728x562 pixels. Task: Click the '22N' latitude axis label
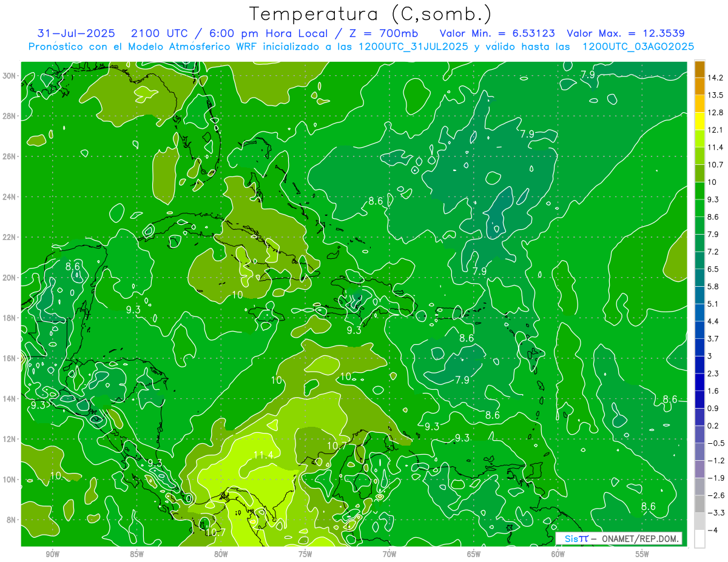click(x=10, y=237)
